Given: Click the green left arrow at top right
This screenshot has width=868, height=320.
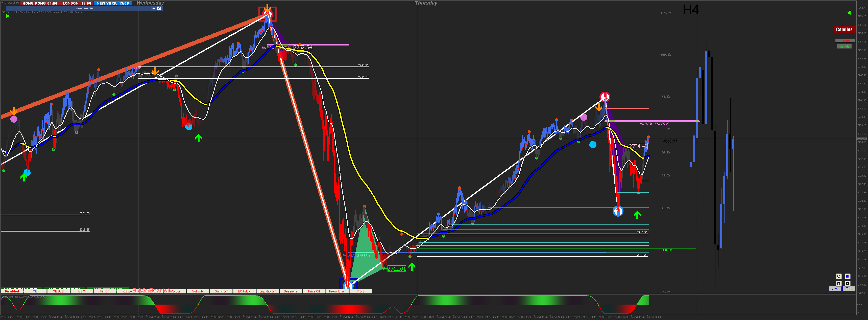Looking at the screenshot, I should pos(849,13).
